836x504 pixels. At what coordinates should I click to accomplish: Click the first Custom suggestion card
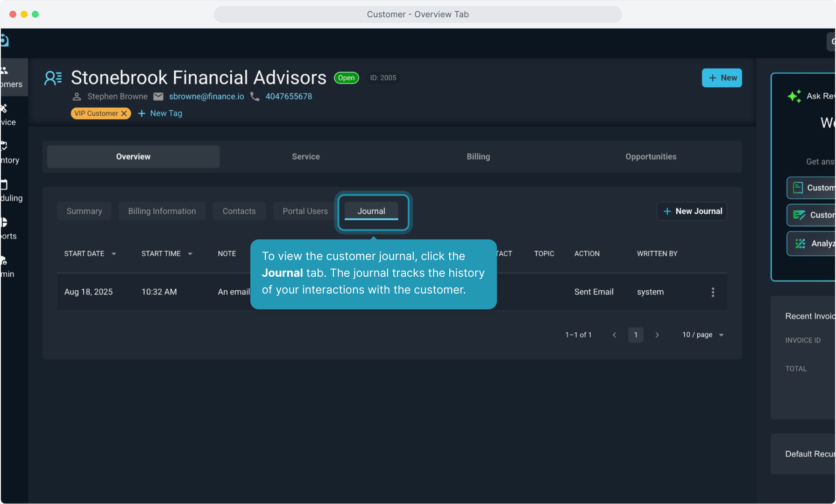pos(811,188)
